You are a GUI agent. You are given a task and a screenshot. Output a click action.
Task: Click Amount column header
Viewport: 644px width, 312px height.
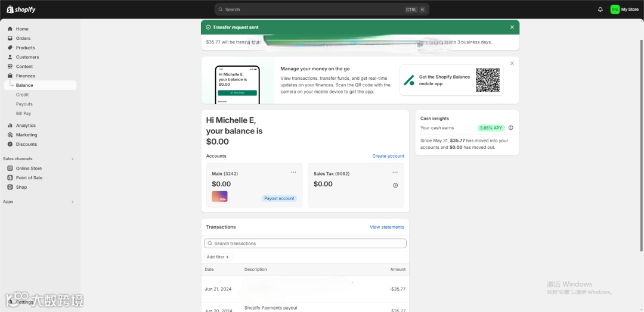click(398, 269)
